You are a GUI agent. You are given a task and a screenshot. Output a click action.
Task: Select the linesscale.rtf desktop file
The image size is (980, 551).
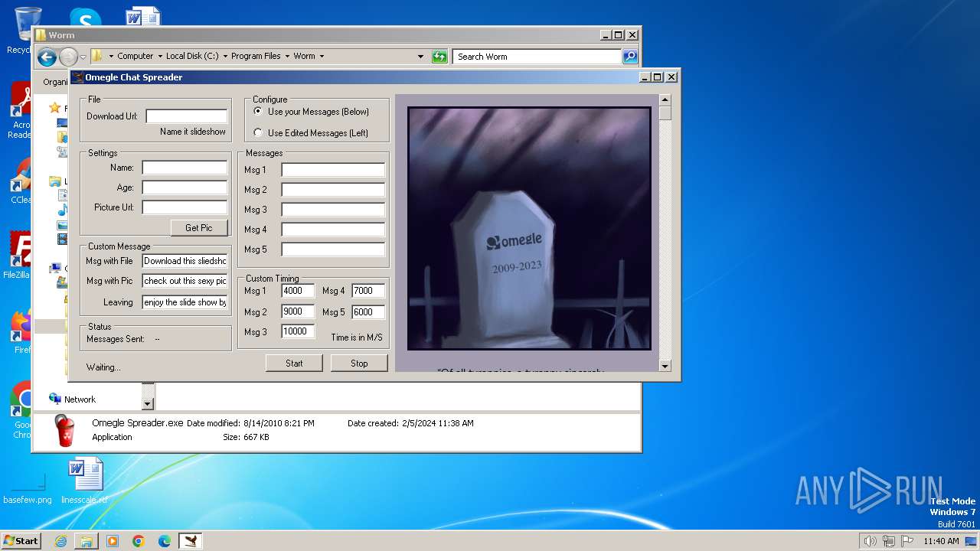pyautogui.click(x=84, y=481)
